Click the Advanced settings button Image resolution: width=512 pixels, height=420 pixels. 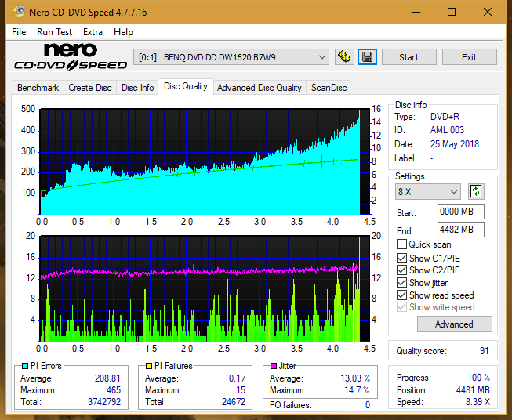[454, 324]
